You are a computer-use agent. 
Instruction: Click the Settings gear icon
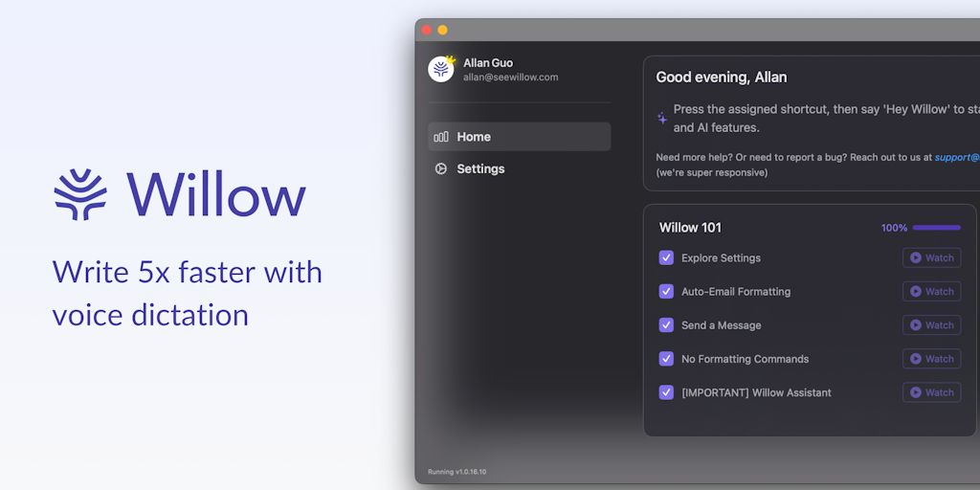[x=441, y=168]
